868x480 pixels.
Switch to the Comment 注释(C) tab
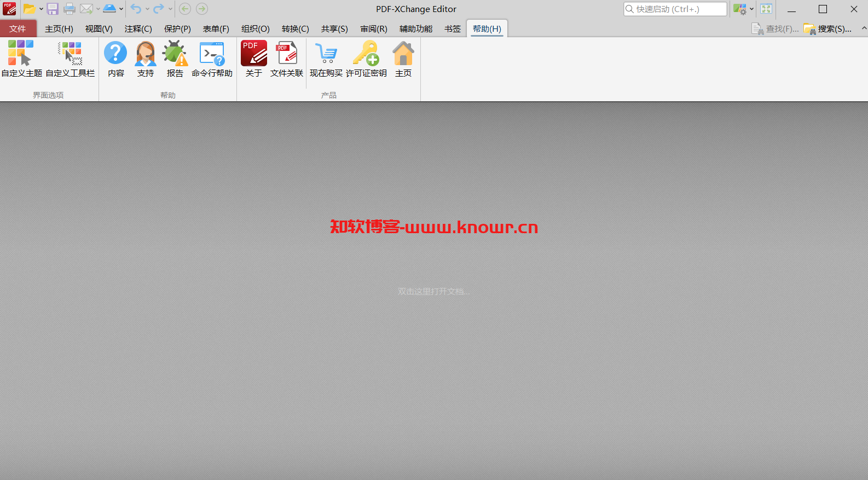[x=138, y=28]
